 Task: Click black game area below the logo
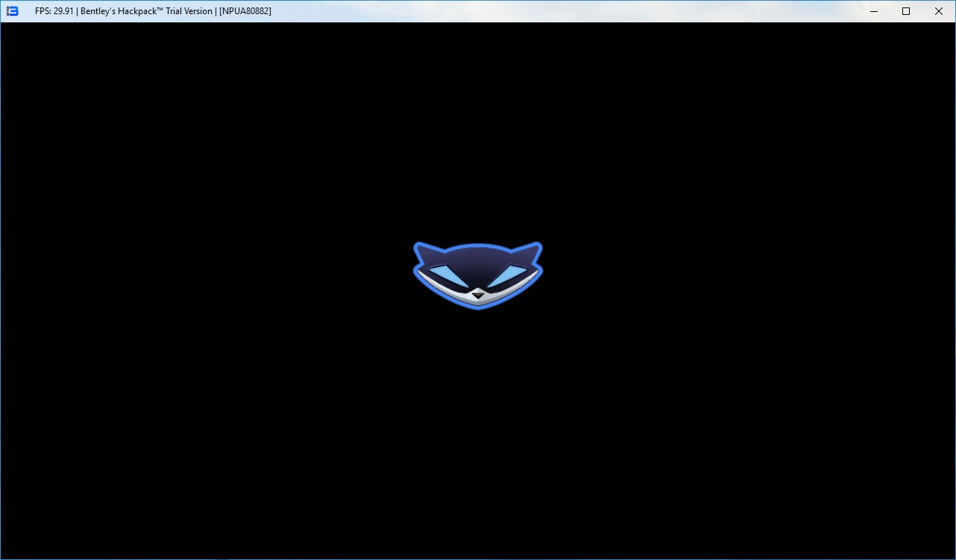pyautogui.click(x=478, y=432)
